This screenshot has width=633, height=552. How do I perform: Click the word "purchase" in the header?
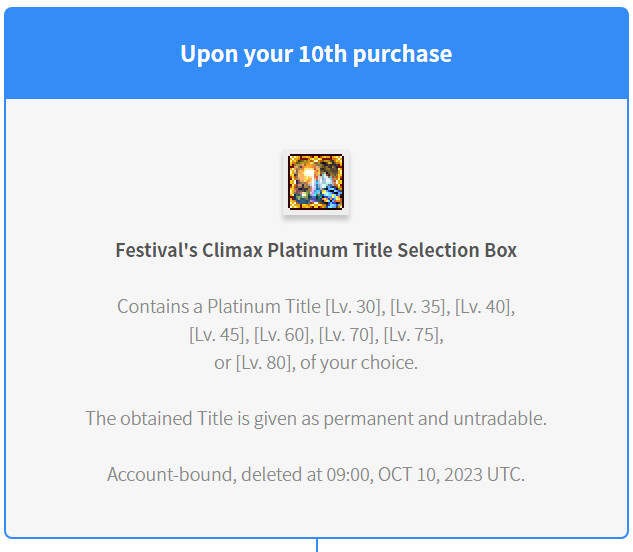coord(402,54)
